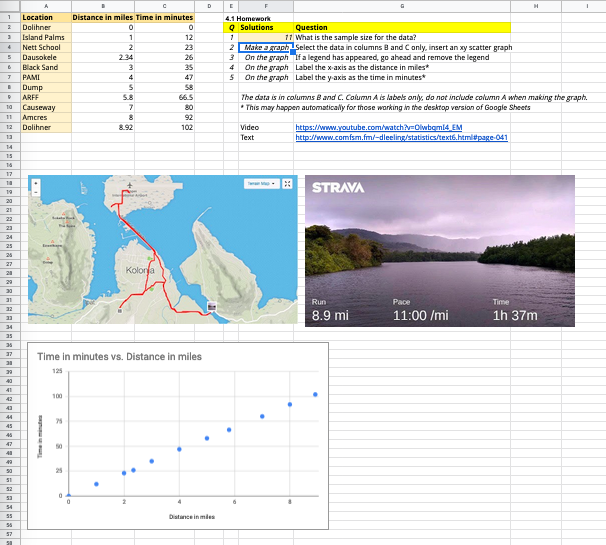The height and width of the screenshot is (545, 606).
Task: Click the 'Distance in miles' header cell
Action: pos(103,17)
